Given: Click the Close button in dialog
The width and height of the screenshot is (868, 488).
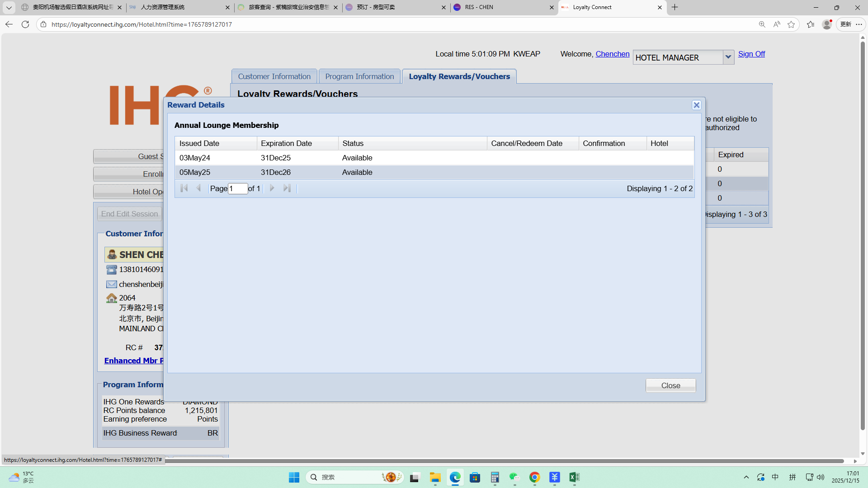Looking at the screenshot, I should [670, 385].
